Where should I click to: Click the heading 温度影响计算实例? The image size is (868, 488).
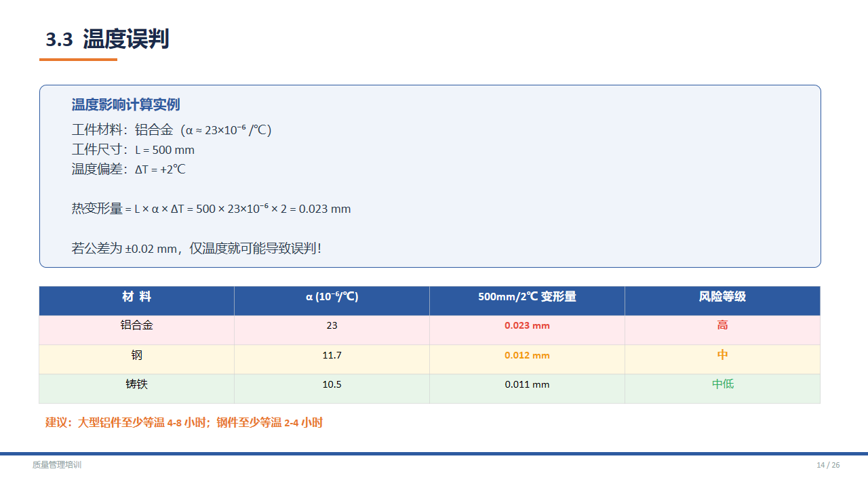tap(125, 104)
